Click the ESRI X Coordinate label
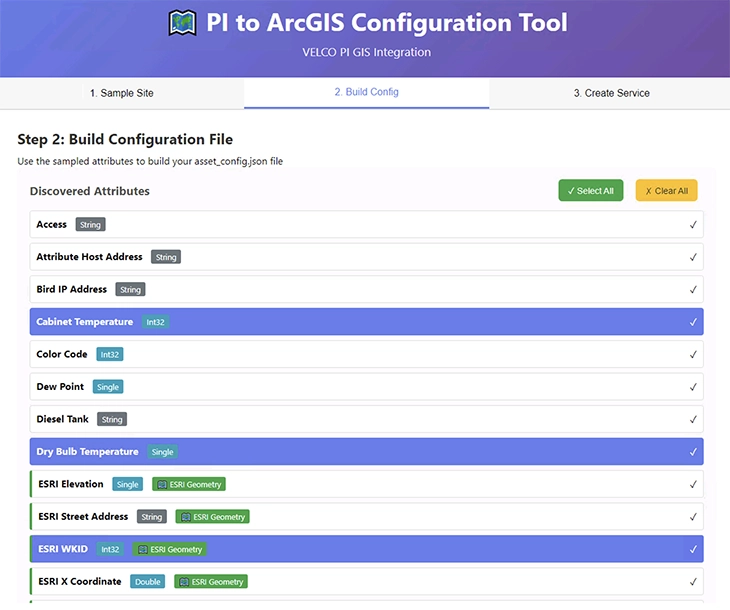The width and height of the screenshot is (730, 610). [80, 582]
